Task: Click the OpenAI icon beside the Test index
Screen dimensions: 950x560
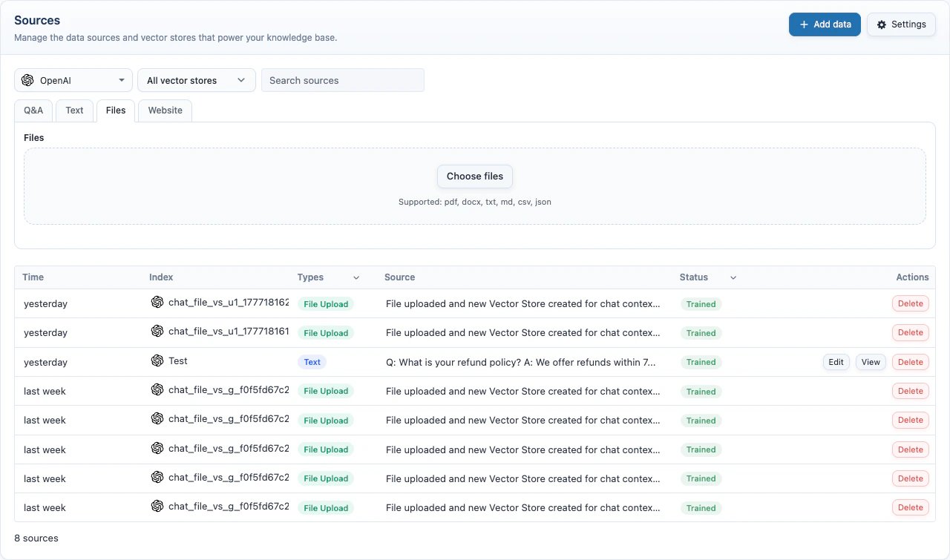Action: tap(157, 361)
